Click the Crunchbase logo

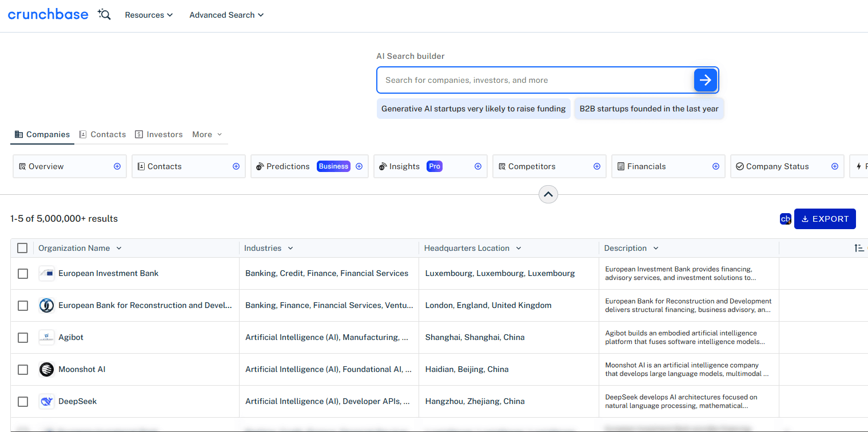pyautogui.click(x=48, y=15)
